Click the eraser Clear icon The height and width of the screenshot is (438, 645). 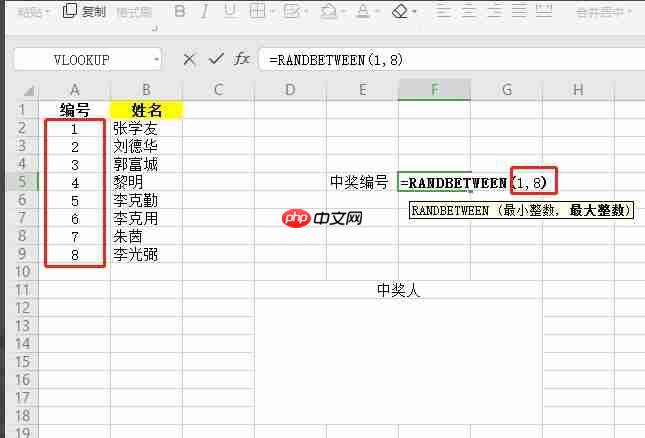[399, 12]
